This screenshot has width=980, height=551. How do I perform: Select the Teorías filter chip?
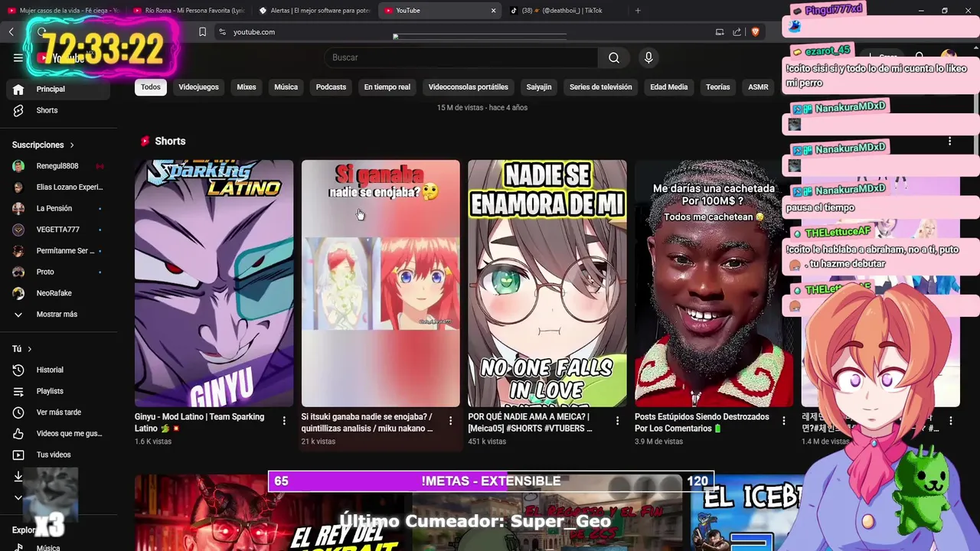coord(718,87)
